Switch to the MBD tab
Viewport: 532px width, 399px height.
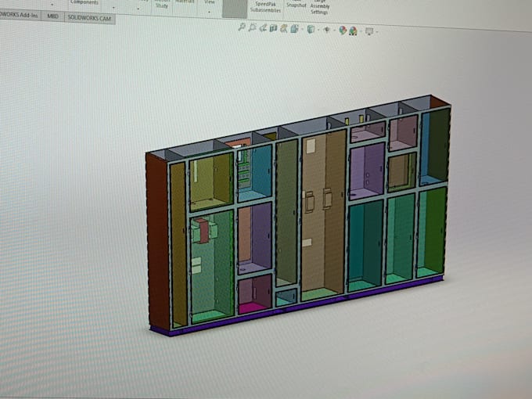[x=52, y=16]
